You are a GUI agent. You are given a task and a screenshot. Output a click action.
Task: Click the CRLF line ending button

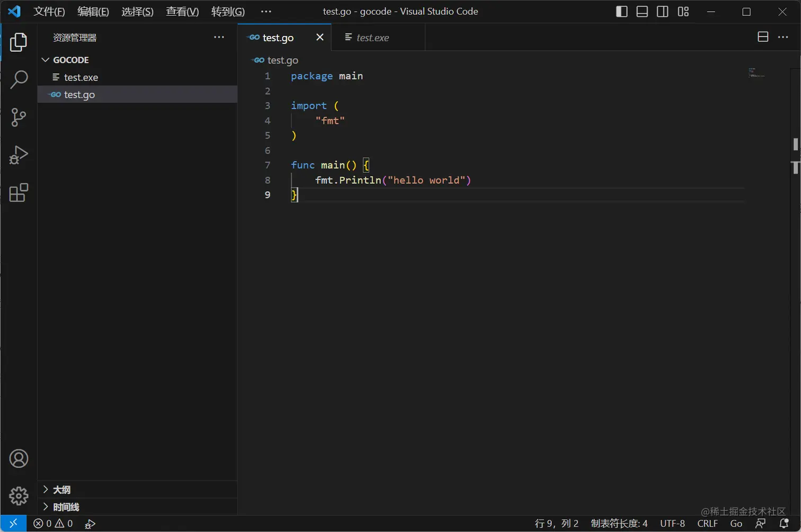[x=707, y=524]
